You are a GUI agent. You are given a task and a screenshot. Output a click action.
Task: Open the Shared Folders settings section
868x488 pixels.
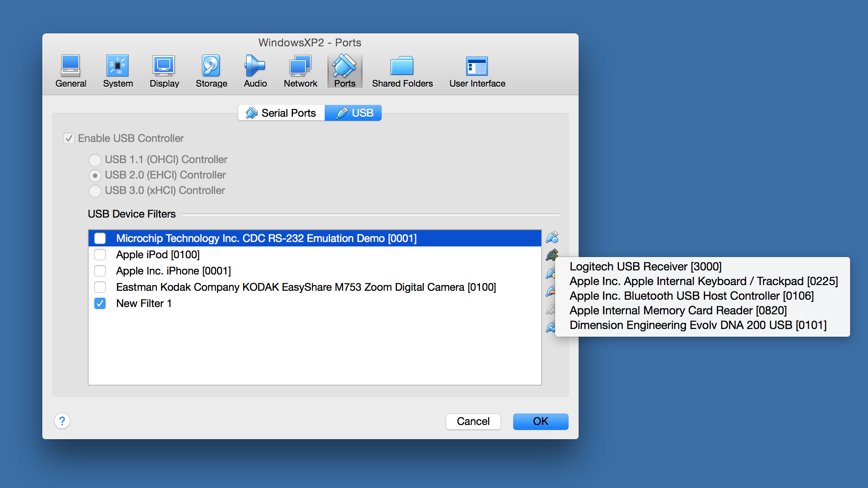point(402,72)
